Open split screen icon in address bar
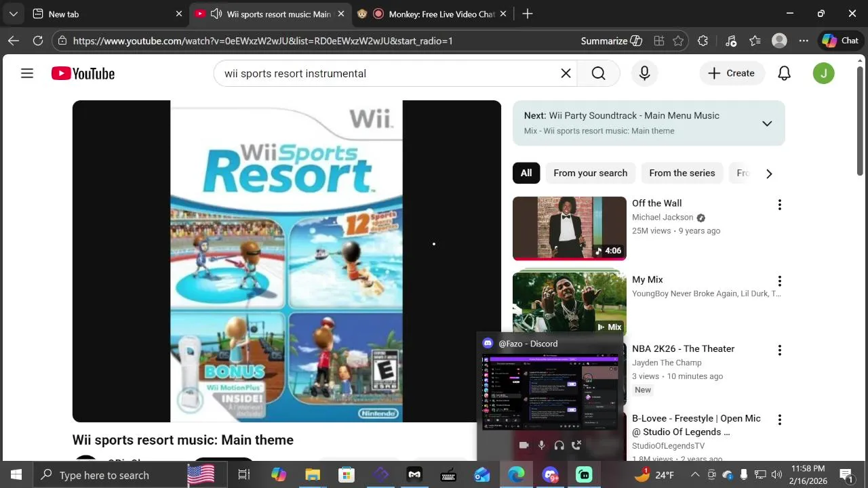 658,41
